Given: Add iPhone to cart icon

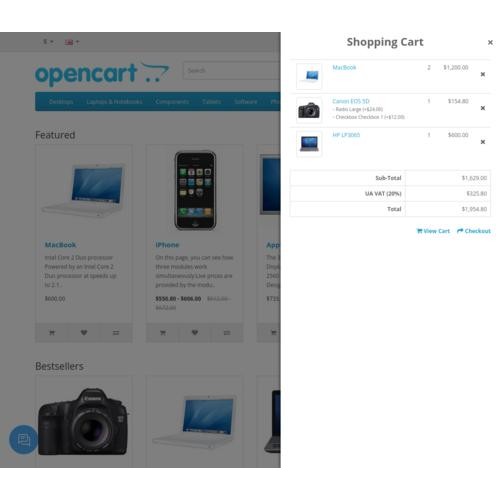Looking at the screenshot, I should (163, 333).
